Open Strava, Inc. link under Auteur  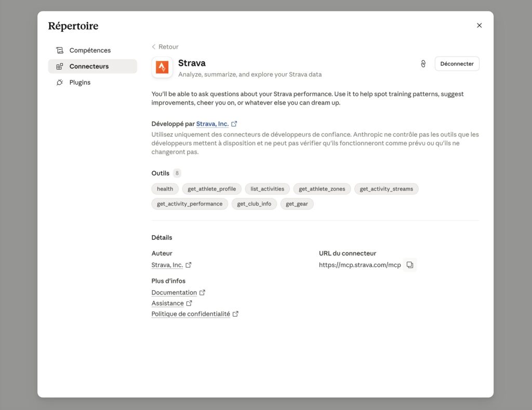[167, 265]
